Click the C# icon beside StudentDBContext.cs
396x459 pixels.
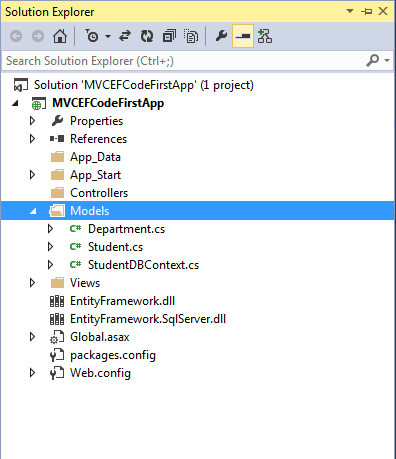(x=75, y=264)
